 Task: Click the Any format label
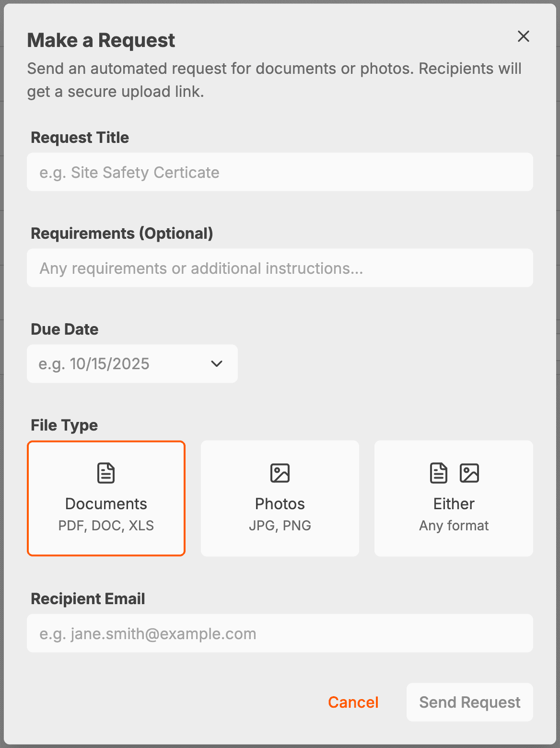click(453, 525)
